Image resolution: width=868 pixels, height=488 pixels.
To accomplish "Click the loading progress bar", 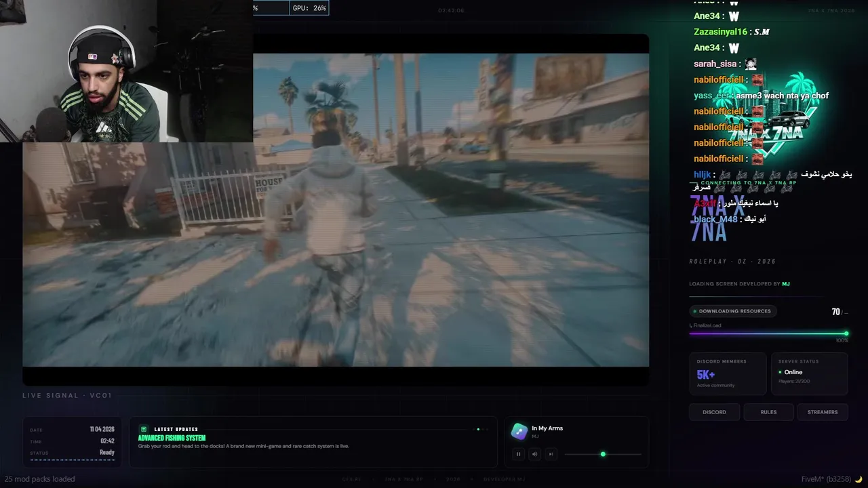I will [768, 333].
